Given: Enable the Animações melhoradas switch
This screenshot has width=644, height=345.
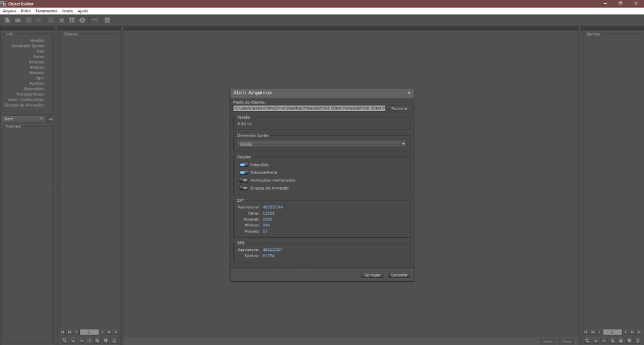Looking at the screenshot, I should click(x=243, y=181).
